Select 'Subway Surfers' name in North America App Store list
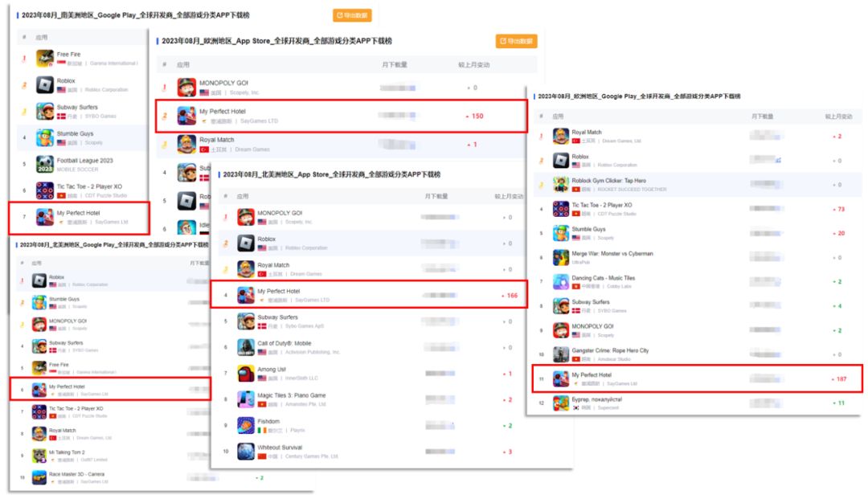This screenshot has width=868, height=499. [277, 317]
